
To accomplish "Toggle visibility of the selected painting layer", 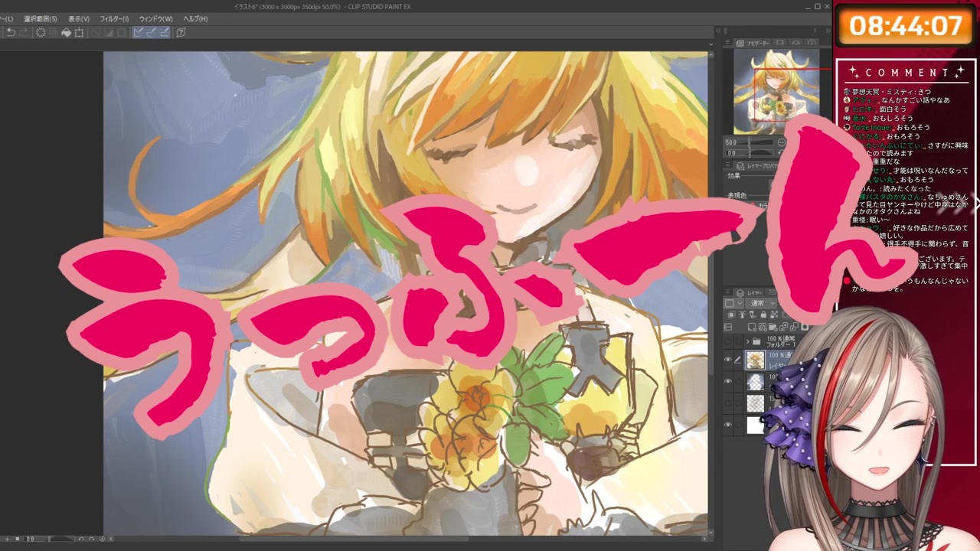I will coord(728,360).
